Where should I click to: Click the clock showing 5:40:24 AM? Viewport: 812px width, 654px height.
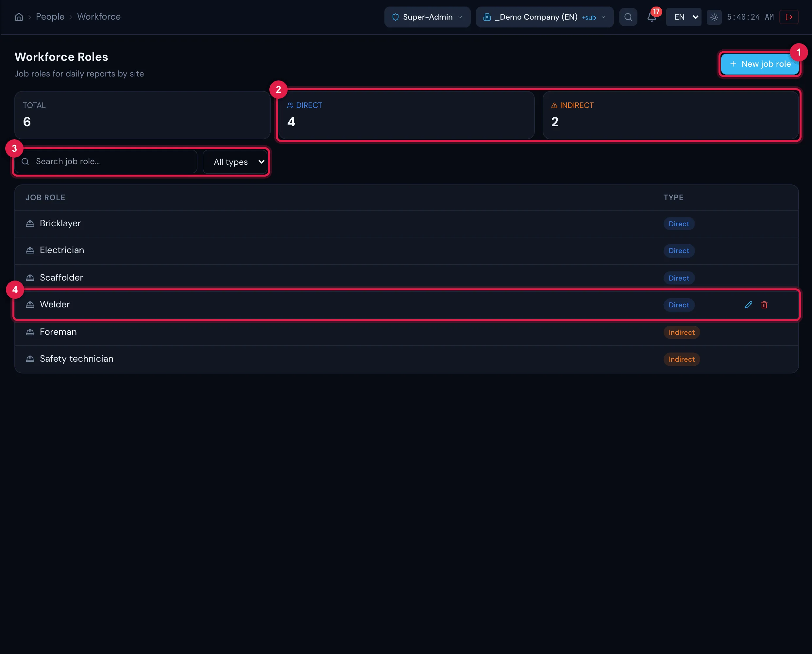(750, 17)
